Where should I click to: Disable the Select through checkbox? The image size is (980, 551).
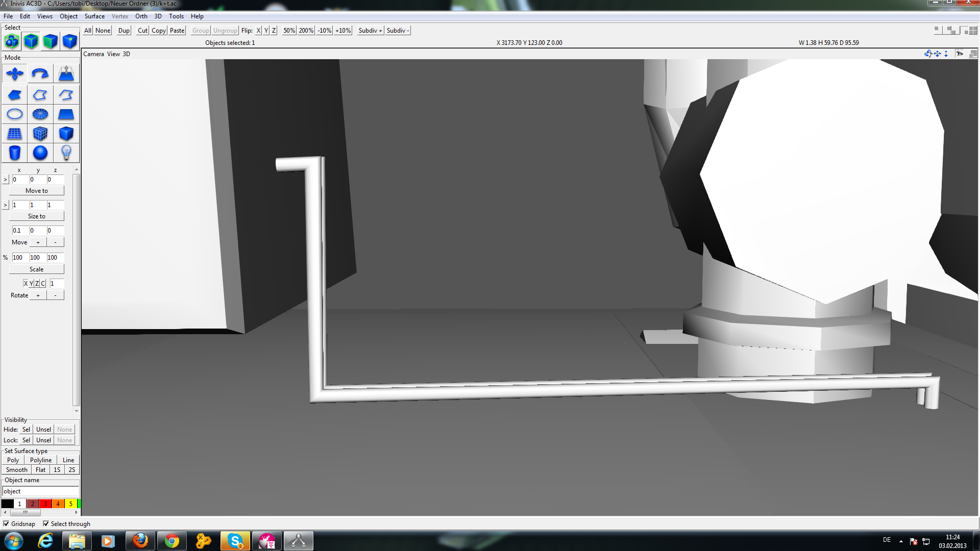[x=46, y=523]
